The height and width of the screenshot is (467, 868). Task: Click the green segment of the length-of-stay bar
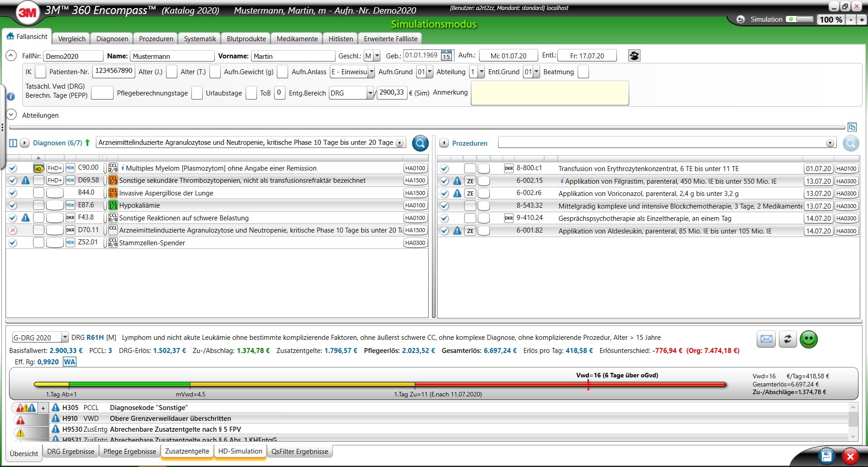129,385
